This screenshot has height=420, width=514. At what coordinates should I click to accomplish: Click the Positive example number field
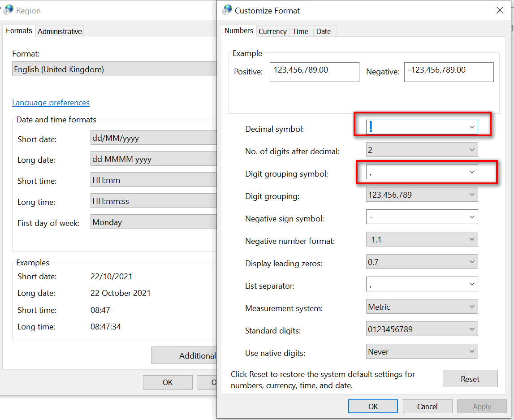[x=314, y=72]
